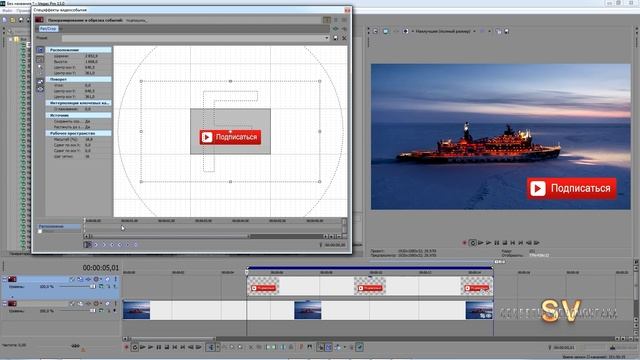Click the Частота playback rate scrub slider
Viewport: 640px width, 360px height.
coord(76,346)
